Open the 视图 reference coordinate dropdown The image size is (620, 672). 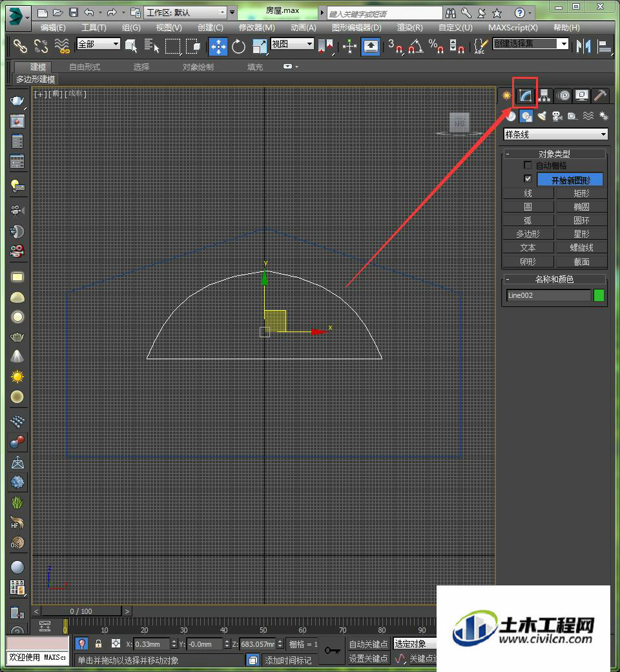pyautogui.click(x=292, y=44)
